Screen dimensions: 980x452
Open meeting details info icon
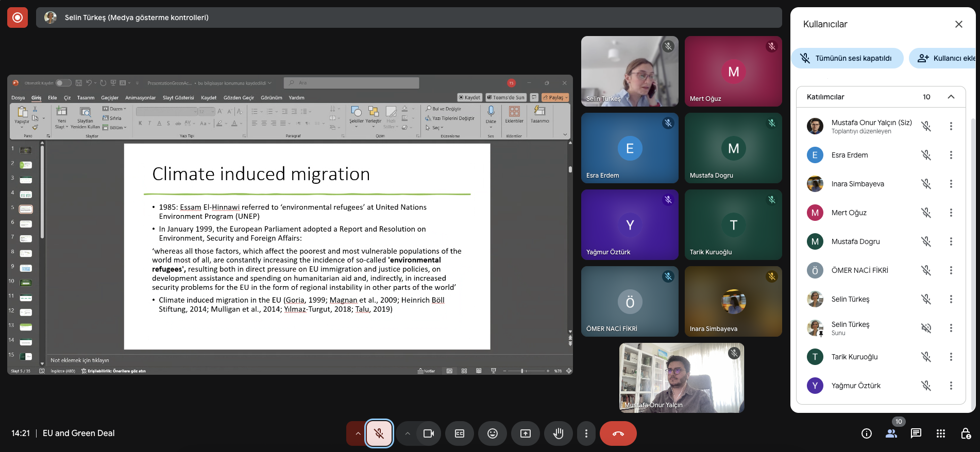click(x=867, y=433)
